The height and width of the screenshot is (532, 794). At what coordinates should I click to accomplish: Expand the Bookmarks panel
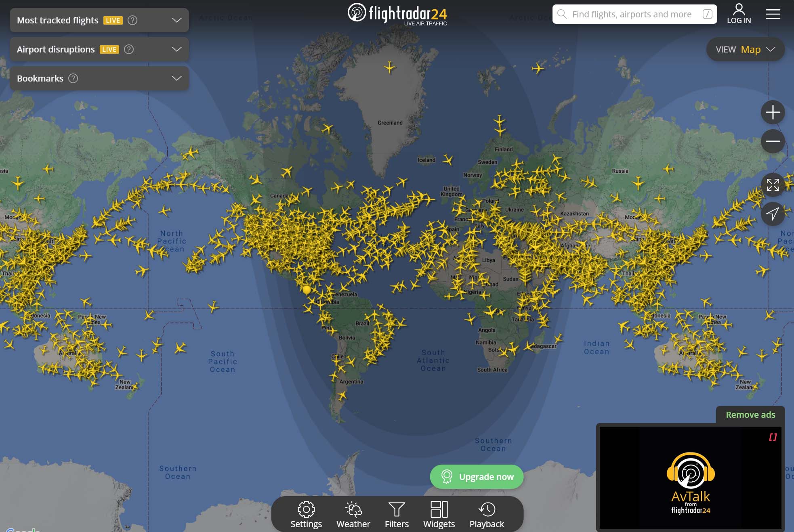click(x=176, y=78)
